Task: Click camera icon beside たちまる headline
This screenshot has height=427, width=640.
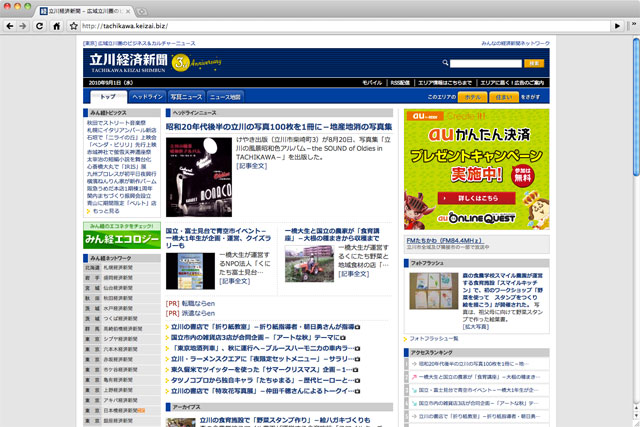Action: click(x=357, y=381)
